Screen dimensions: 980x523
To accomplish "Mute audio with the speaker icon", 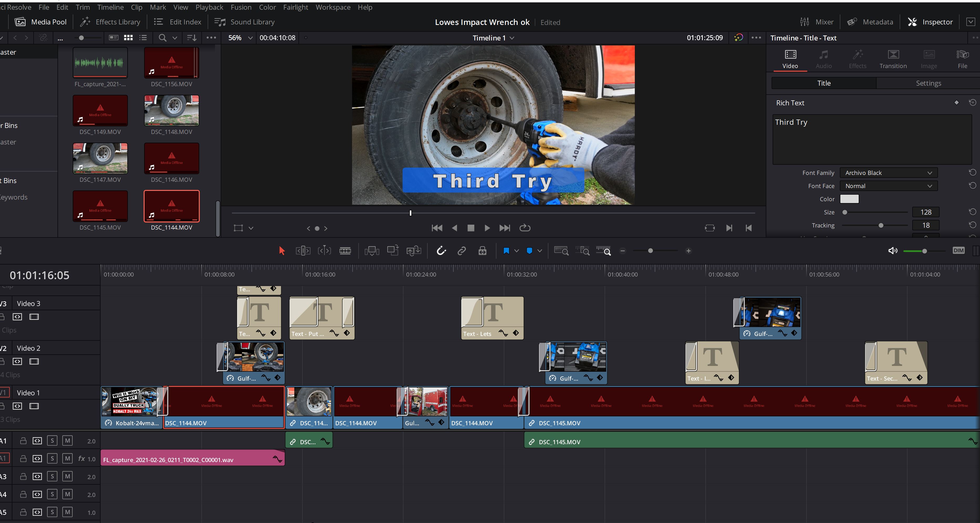I will [893, 251].
